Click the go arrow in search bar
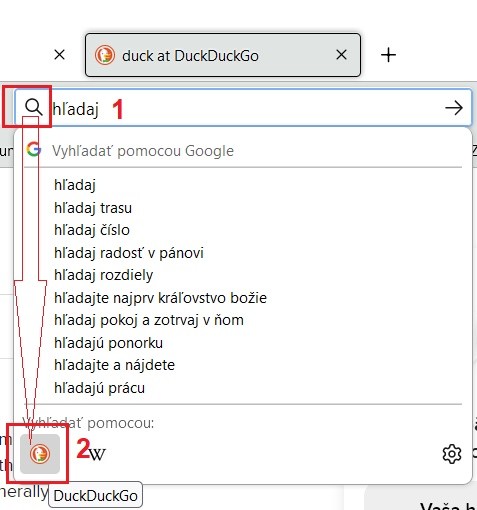477x510 pixels. [454, 108]
